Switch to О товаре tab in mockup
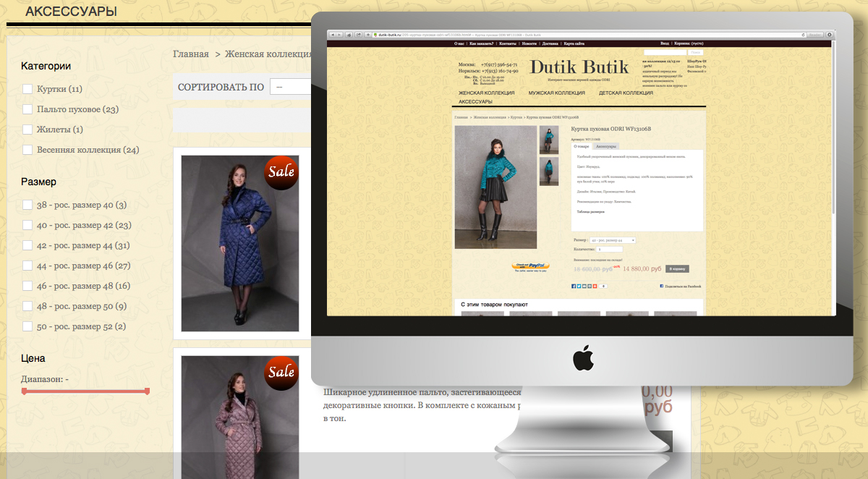868x479 pixels. (x=582, y=146)
